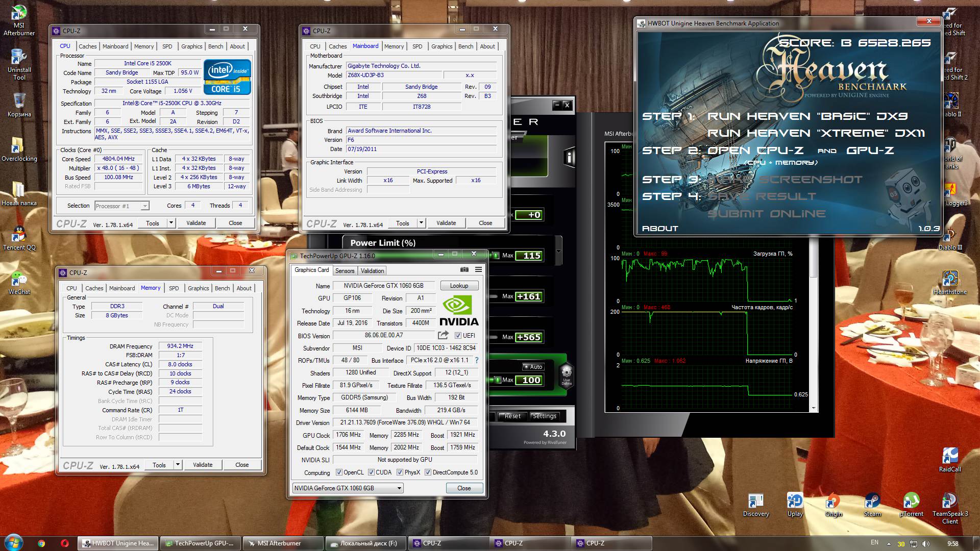Open Opera from the taskbar

click(65, 543)
